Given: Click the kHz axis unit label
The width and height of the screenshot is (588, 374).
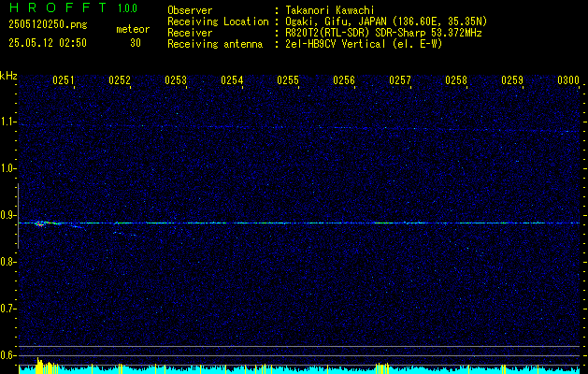Looking at the screenshot, I should click(x=8, y=76).
